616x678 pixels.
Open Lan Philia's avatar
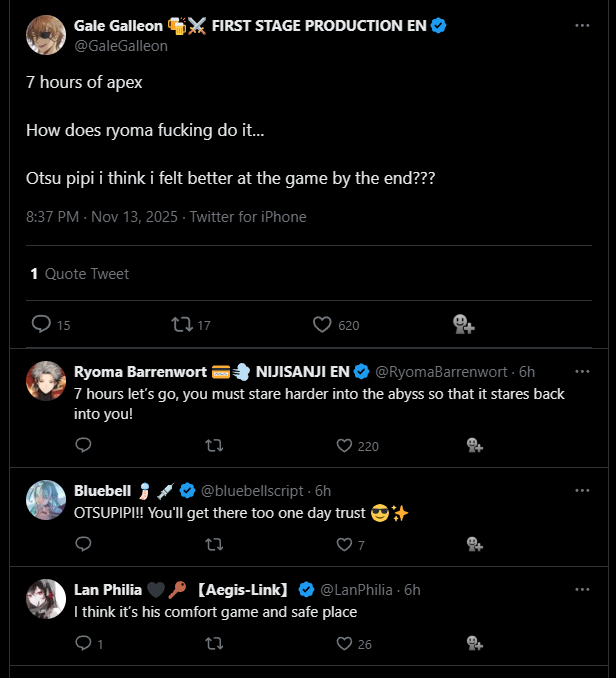46,600
